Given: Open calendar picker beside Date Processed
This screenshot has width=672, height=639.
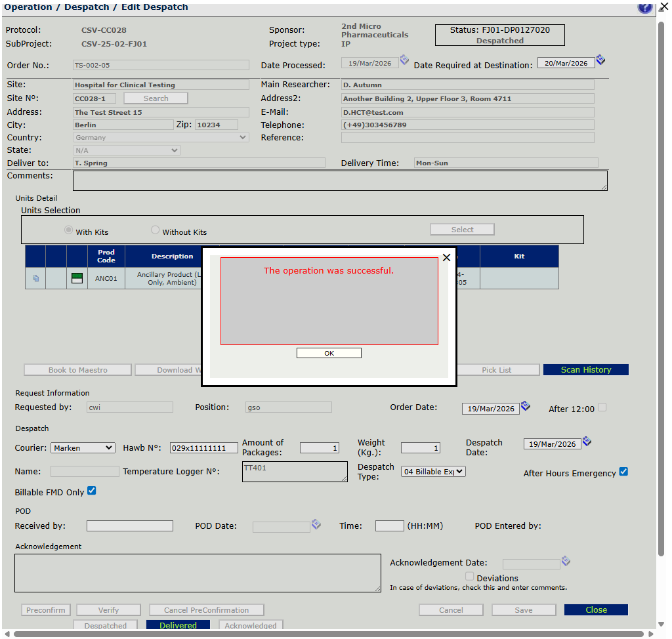Looking at the screenshot, I should (404, 60).
